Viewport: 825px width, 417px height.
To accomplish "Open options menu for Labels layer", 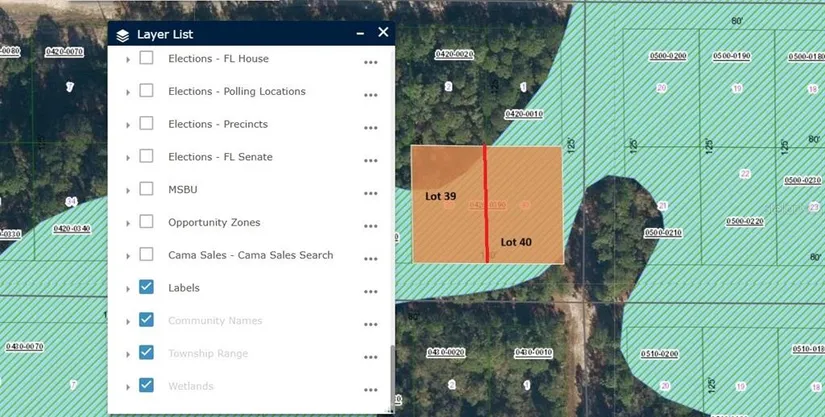I will click(x=370, y=292).
